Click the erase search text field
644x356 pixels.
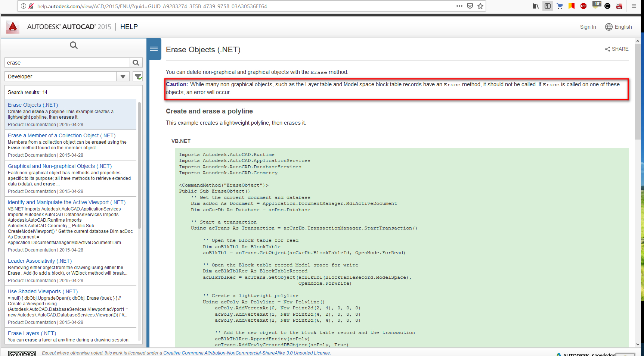pos(67,63)
